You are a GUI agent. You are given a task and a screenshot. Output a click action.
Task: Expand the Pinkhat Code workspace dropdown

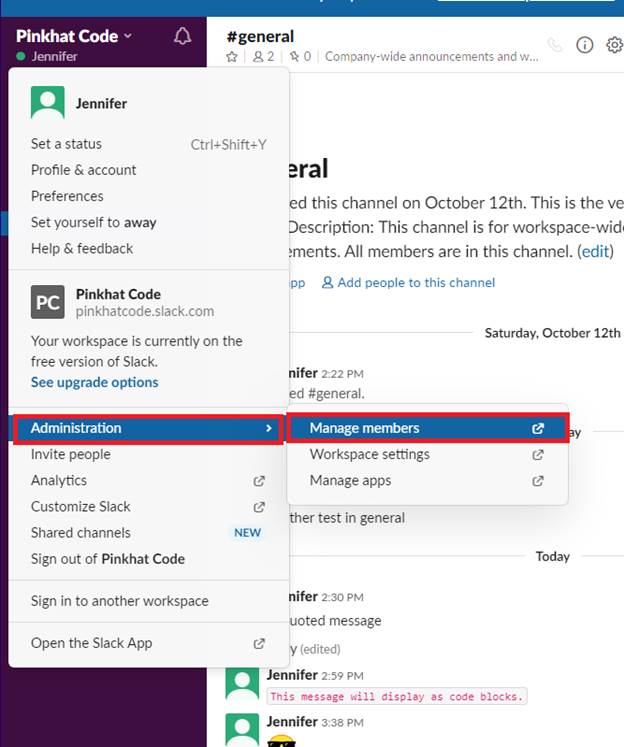pos(74,36)
